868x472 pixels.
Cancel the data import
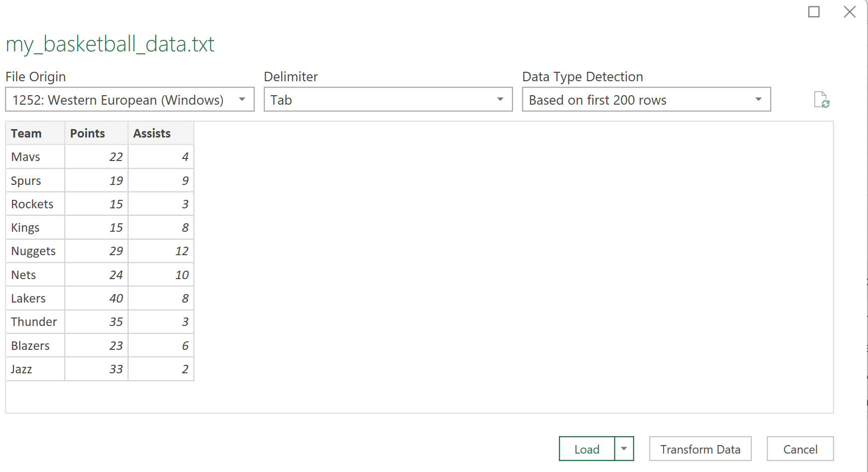coord(800,449)
